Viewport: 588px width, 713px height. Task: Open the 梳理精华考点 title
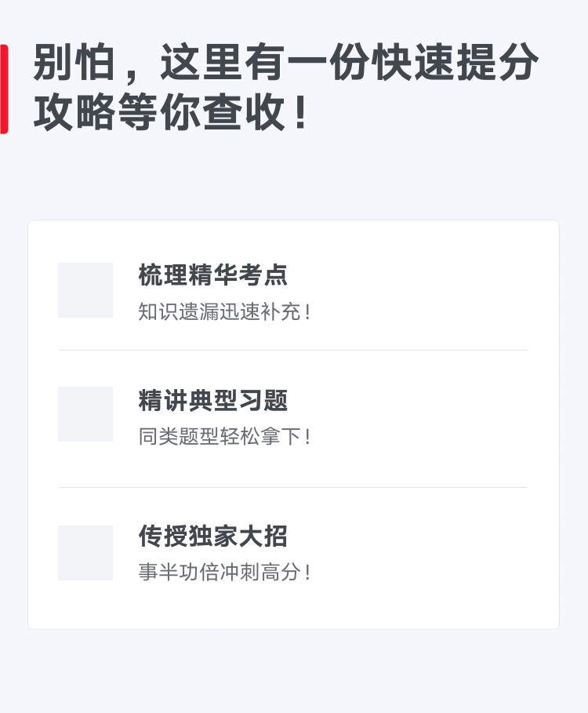point(212,275)
